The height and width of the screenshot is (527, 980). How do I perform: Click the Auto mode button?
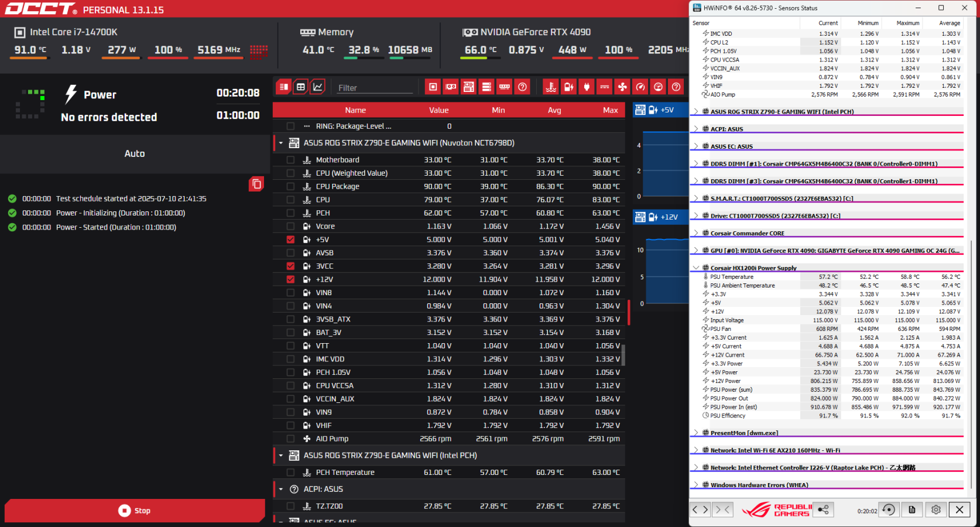(135, 153)
